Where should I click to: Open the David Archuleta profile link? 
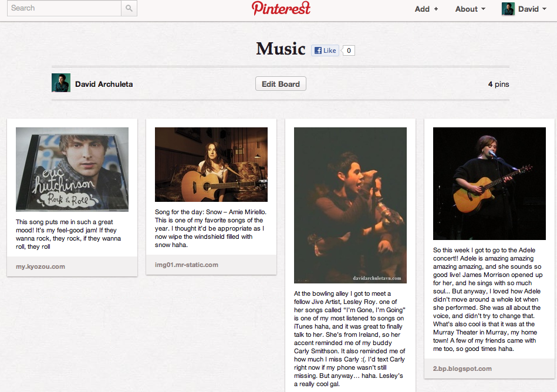(x=104, y=84)
